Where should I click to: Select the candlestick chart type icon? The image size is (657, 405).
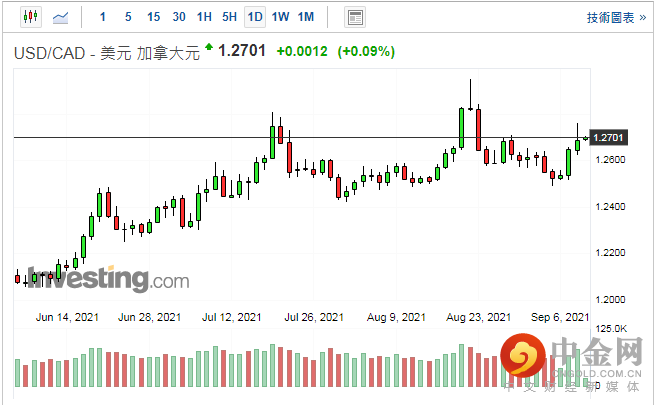pyautogui.click(x=31, y=17)
